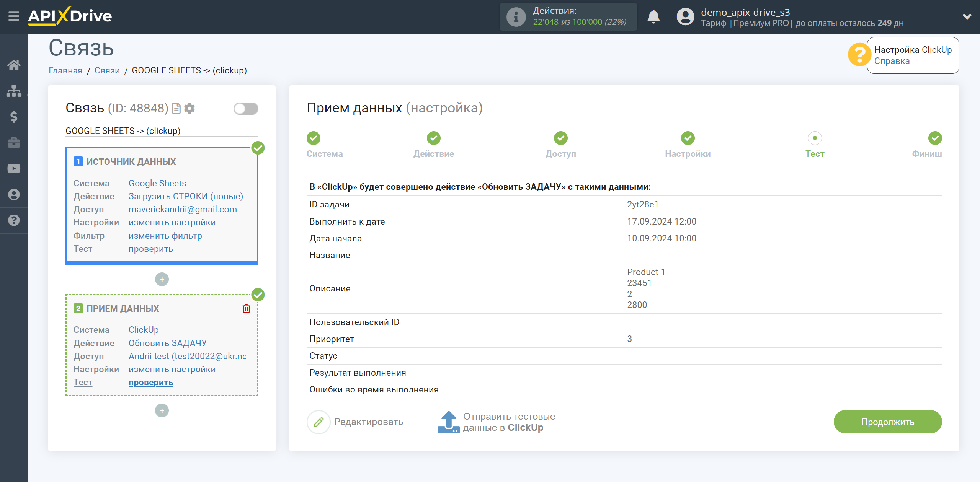Go to Финиш step
The width and height of the screenshot is (980, 482).
pyautogui.click(x=935, y=138)
